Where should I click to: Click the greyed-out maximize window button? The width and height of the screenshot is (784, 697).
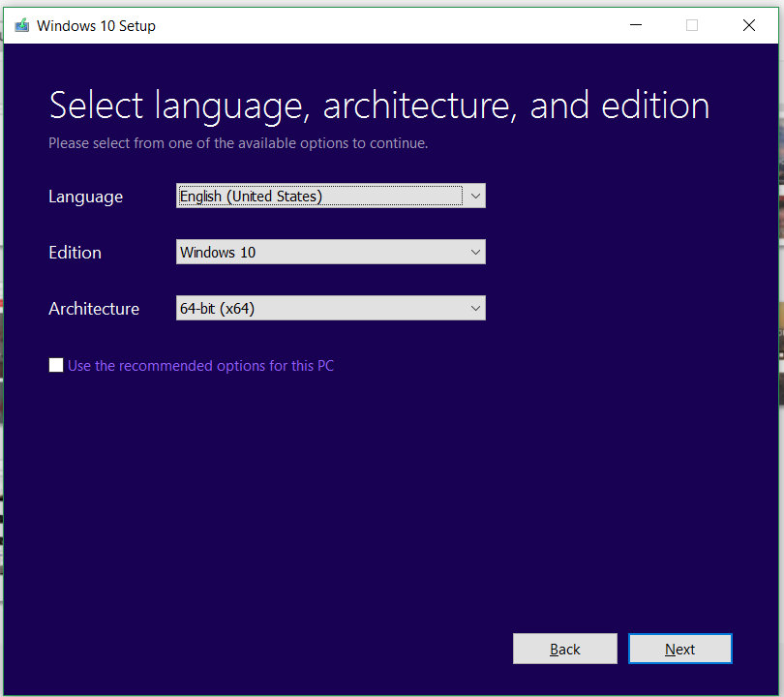[692, 26]
